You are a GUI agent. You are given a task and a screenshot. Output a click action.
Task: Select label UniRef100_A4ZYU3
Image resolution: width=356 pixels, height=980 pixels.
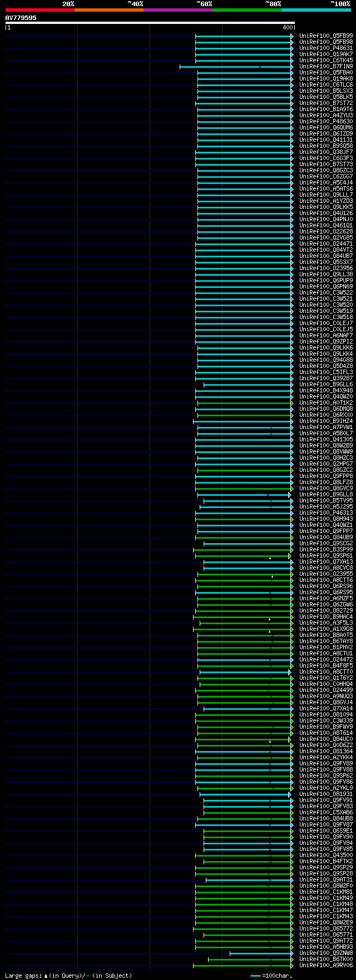326,115
